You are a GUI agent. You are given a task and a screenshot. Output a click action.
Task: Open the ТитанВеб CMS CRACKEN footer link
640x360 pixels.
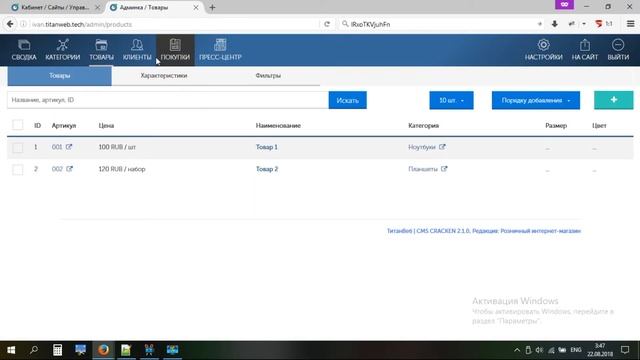(x=484, y=231)
